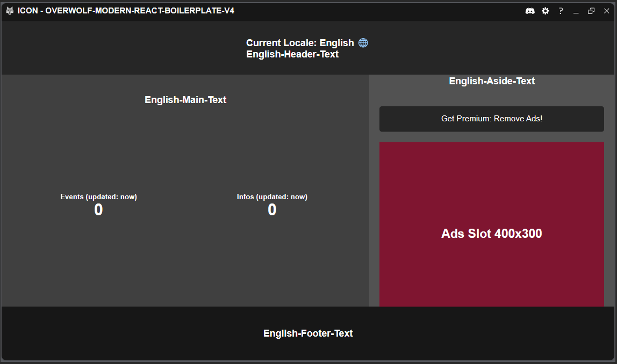This screenshot has width=617, height=364.
Task: Click the English-Footer-Text in the footer
Action: click(308, 333)
